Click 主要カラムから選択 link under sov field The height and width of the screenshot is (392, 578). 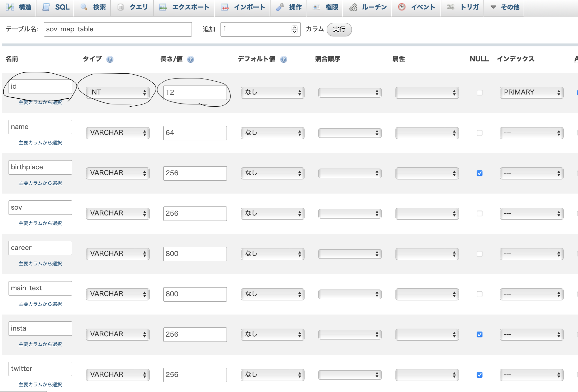40,223
